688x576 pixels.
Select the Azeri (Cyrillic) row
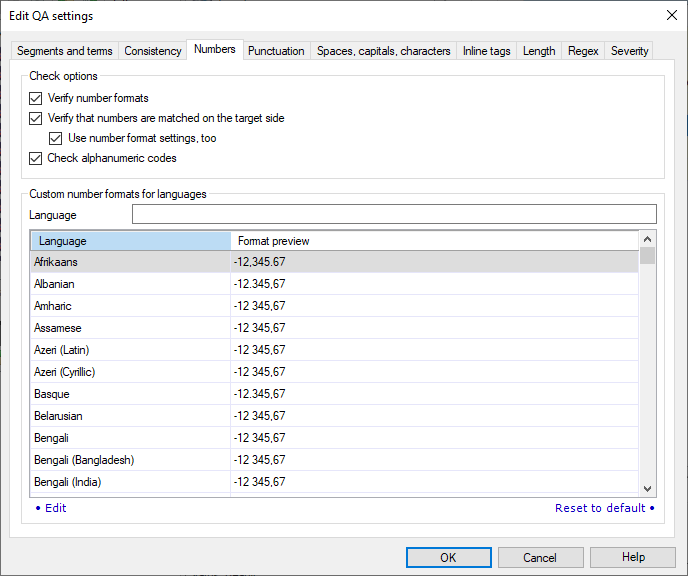click(x=334, y=372)
